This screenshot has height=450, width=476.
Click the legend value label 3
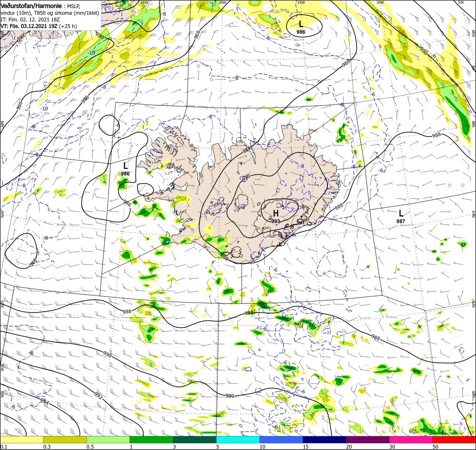click(x=174, y=447)
